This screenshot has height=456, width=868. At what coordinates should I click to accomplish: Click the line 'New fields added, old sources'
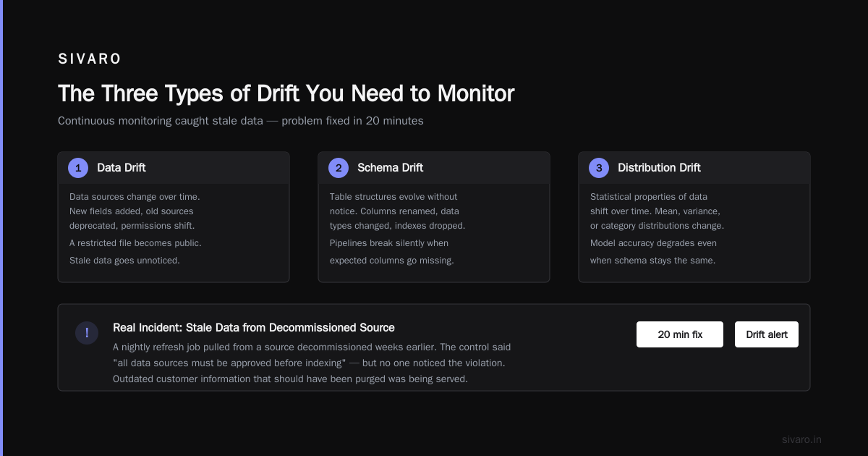point(132,211)
